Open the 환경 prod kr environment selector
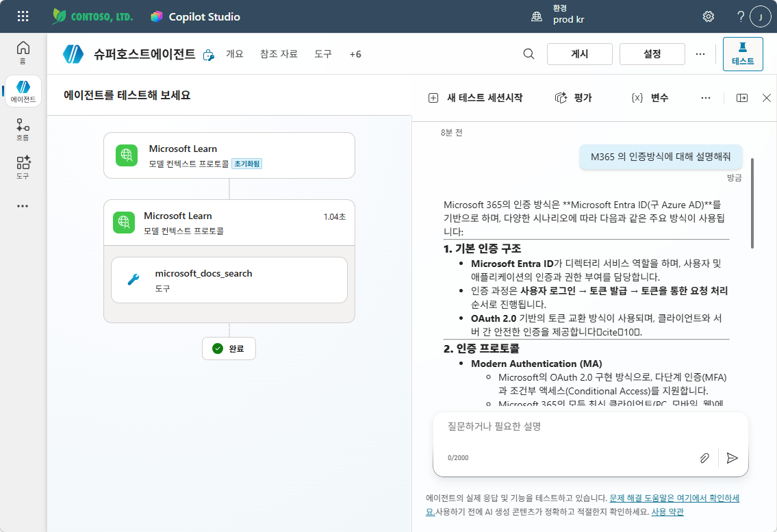This screenshot has width=777, height=532. pyautogui.click(x=558, y=14)
